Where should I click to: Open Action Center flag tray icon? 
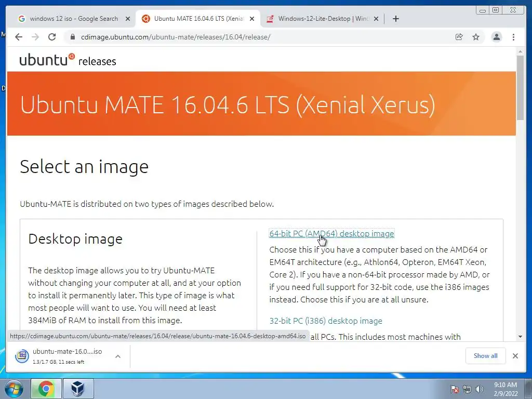[x=455, y=389]
